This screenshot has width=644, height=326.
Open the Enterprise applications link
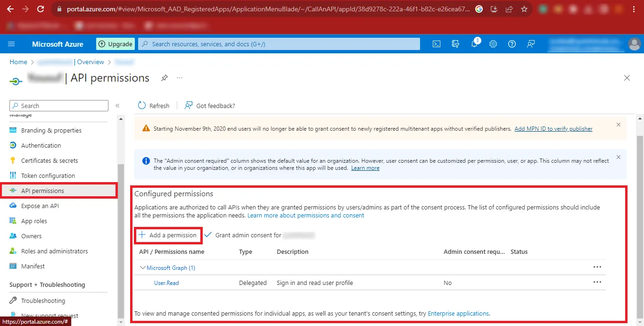tap(458, 313)
